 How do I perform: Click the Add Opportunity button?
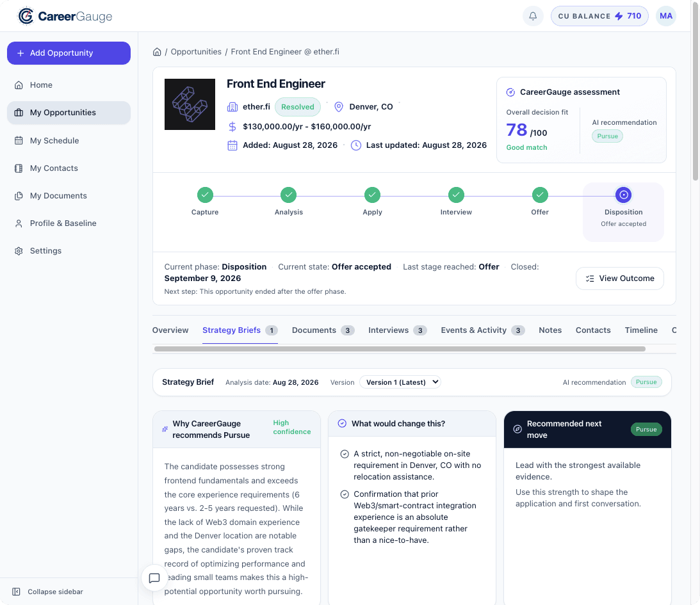pyautogui.click(x=69, y=53)
